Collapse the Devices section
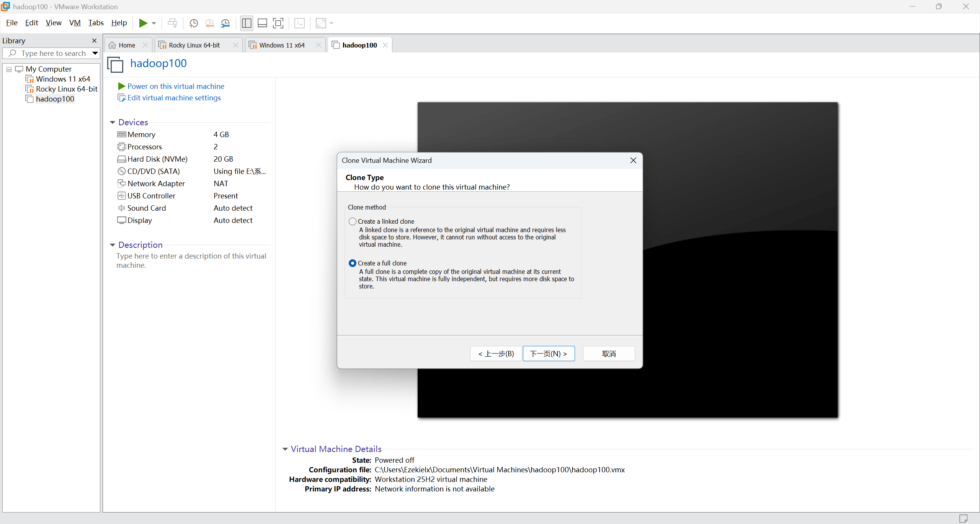This screenshot has height=524, width=980. tap(113, 123)
